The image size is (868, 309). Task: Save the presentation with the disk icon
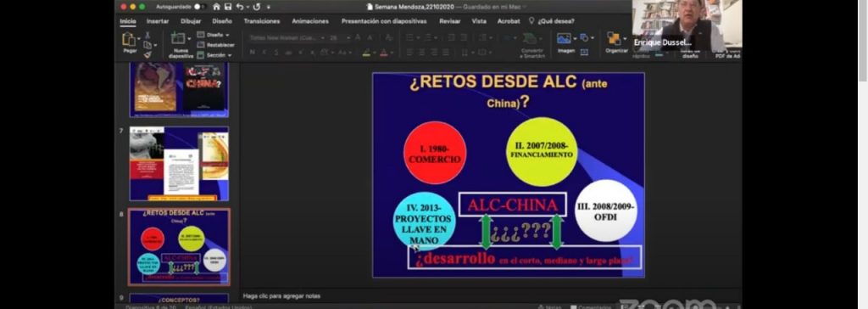tap(228, 7)
